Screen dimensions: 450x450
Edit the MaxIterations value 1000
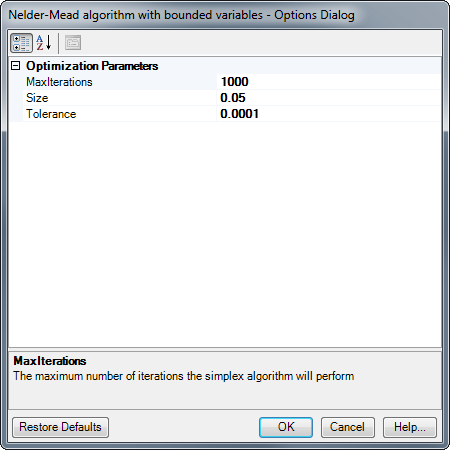point(329,82)
